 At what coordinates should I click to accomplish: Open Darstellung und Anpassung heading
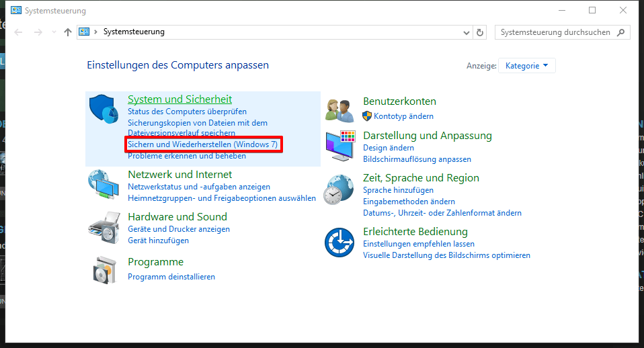pyautogui.click(x=428, y=136)
